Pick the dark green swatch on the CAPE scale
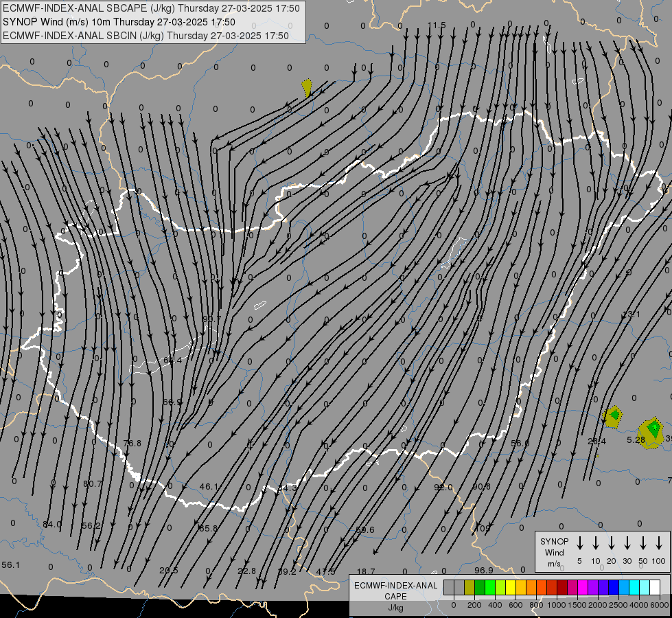This screenshot has height=618, width=672. [x=480, y=588]
